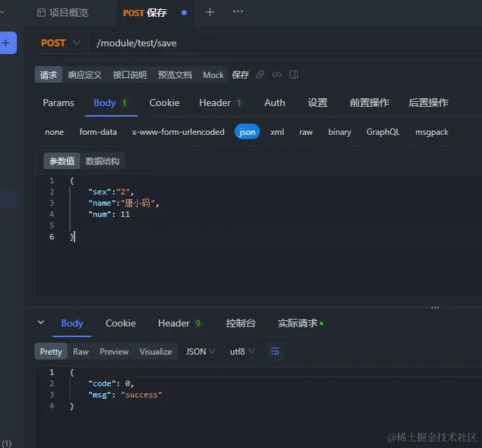Viewport: 482px width, 448px height.
Task: Select msgpack body type
Action: tap(431, 132)
